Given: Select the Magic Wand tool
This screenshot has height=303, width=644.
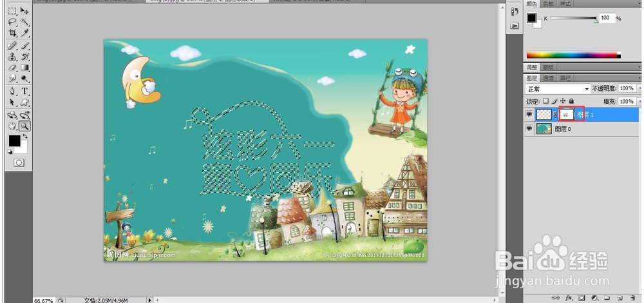Looking at the screenshot, I should click(x=24, y=21).
